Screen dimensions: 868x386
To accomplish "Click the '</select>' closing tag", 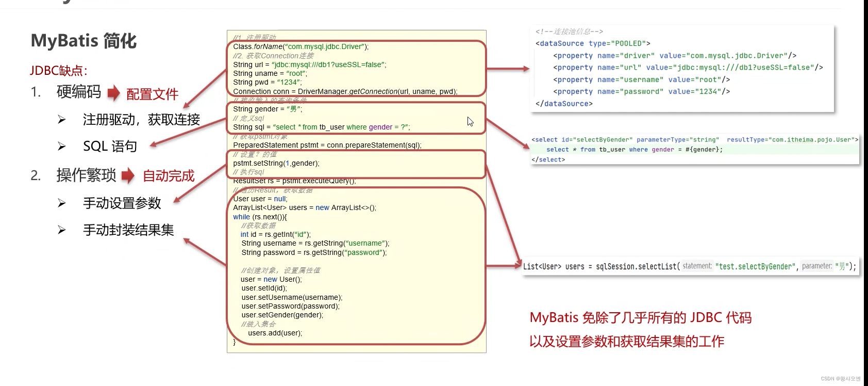I will coord(548,159).
